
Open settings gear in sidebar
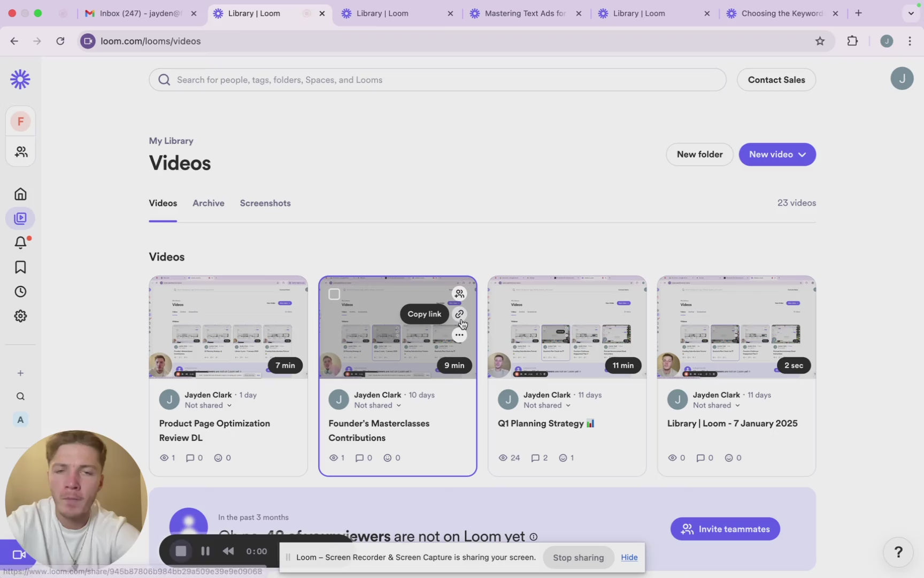[x=20, y=316]
